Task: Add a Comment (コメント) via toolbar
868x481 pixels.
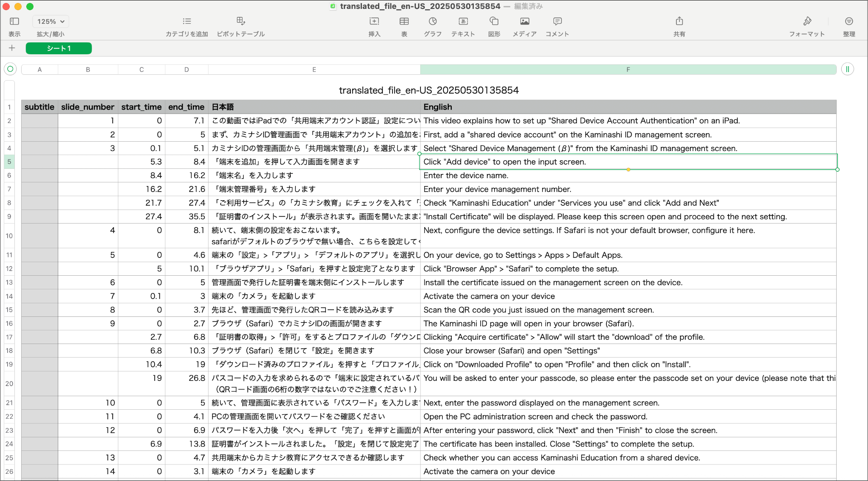Action: 557,22
